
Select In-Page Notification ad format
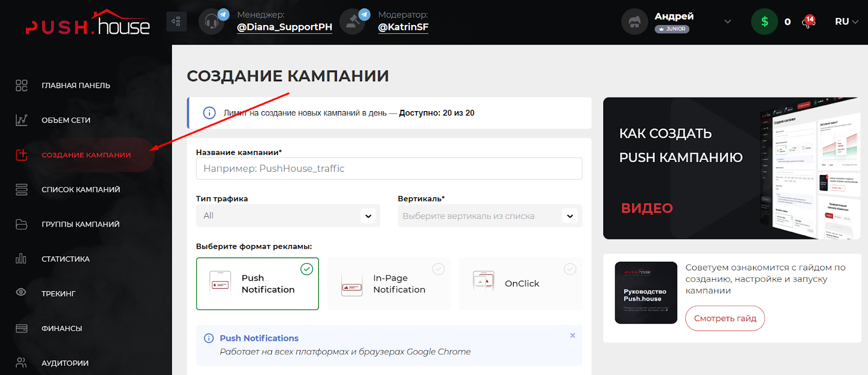tap(389, 283)
